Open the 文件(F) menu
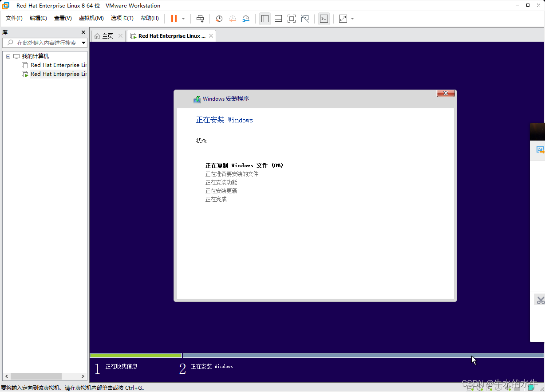The image size is (545, 392). pos(14,18)
